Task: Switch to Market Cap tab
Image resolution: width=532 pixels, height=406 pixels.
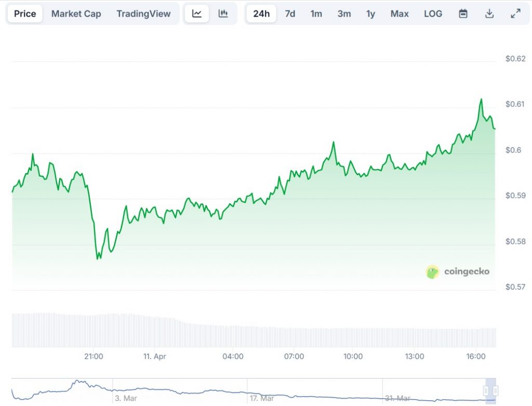Action: 76,14
